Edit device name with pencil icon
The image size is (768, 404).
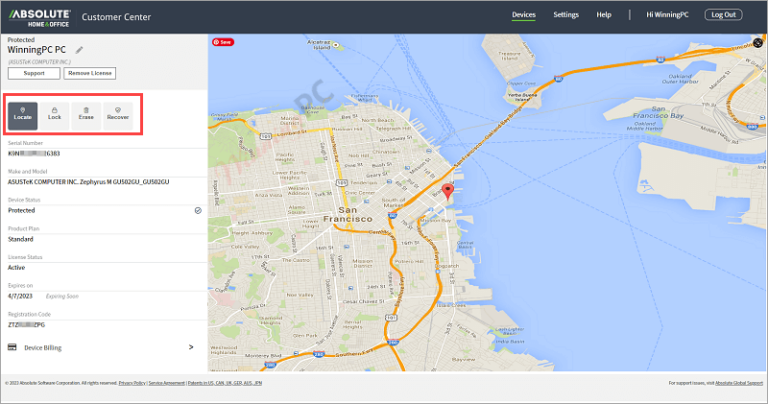pos(79,49)
